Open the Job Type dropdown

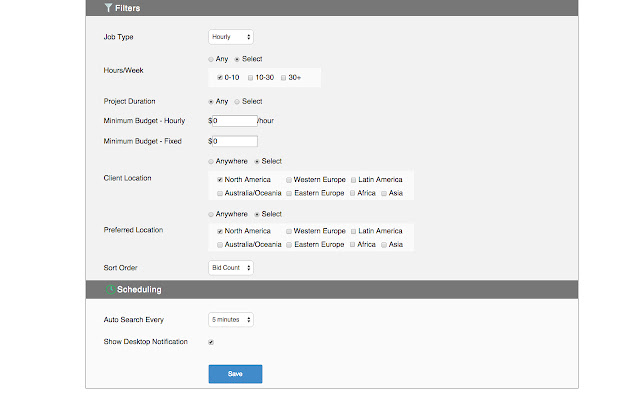[x=230, y=37]
